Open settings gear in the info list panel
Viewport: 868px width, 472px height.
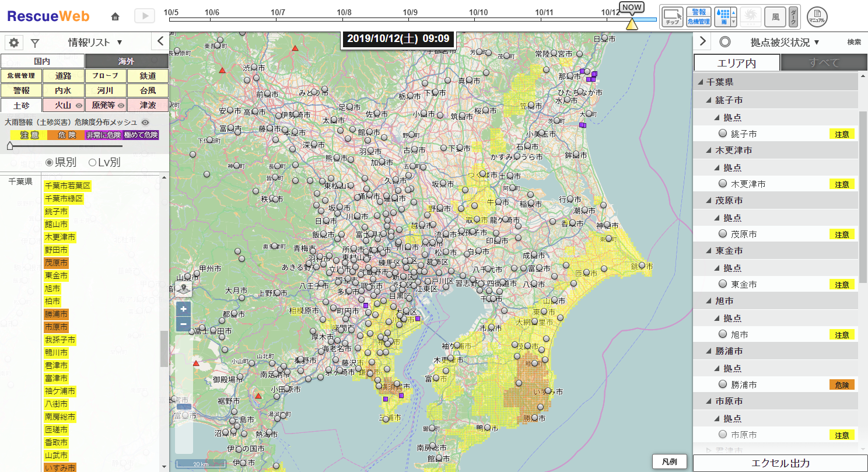pyautogui.click(x=14, y=43)
